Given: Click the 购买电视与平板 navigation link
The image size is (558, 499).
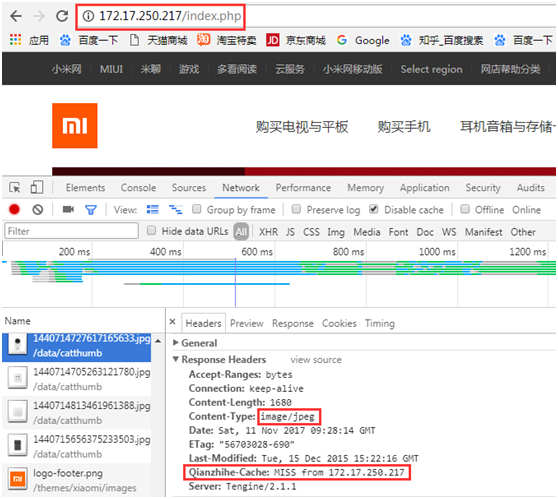Looking at the screenshot, I should click(x=302, y=127).
